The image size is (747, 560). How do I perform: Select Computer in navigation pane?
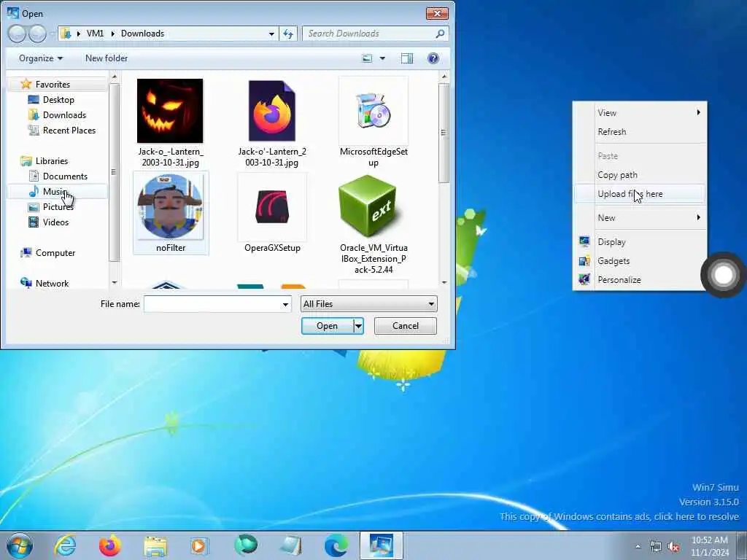tap(55, 253)
